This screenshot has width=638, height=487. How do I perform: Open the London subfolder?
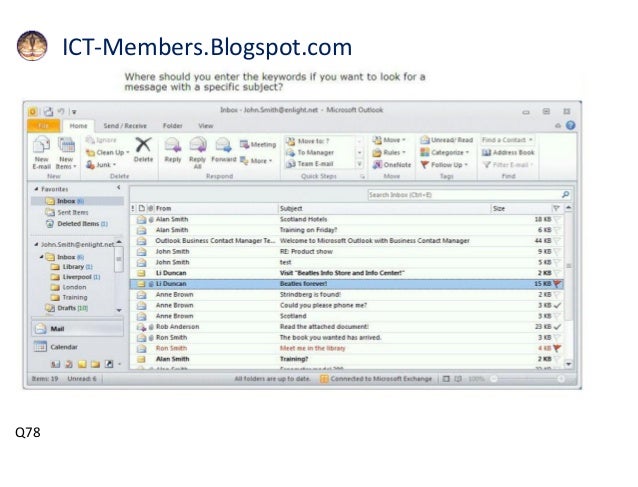[x=69, y=287]
